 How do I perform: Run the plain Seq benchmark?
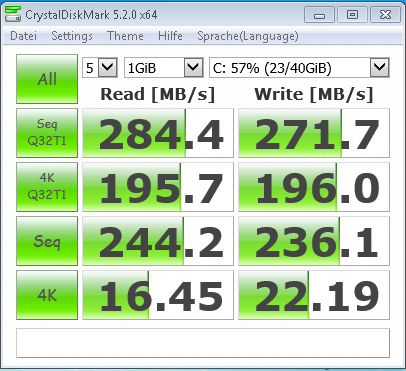pyautogui.click(x=47, y=241)
